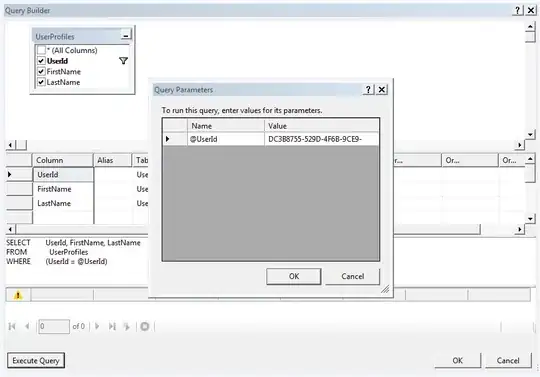The height and width of the screenshot is (377, 540).
Task: Click the Query Parameters help button
Action: [368, 90]
